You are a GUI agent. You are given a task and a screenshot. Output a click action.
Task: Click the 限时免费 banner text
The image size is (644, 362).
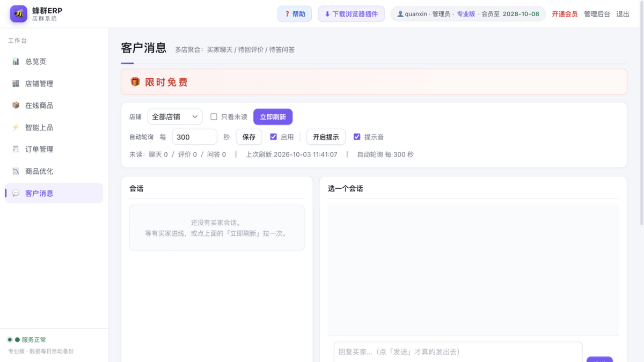pyautogui.click(x=166, y=82)
